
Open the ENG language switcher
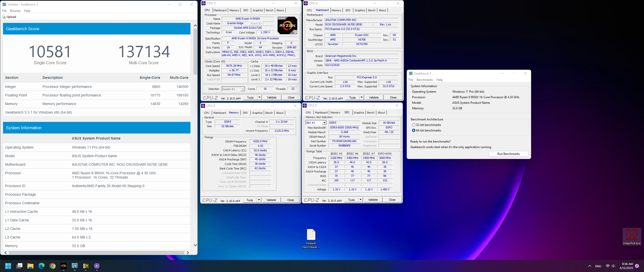tap(598, 266)
